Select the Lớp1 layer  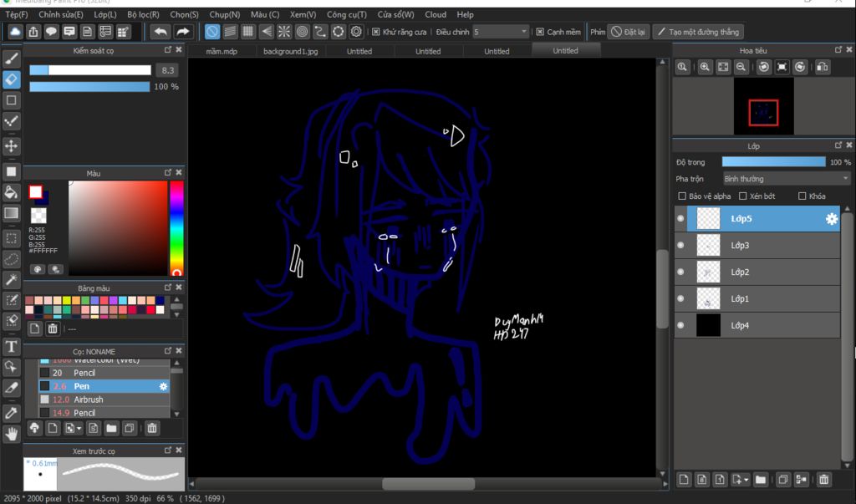click(757, 298)
